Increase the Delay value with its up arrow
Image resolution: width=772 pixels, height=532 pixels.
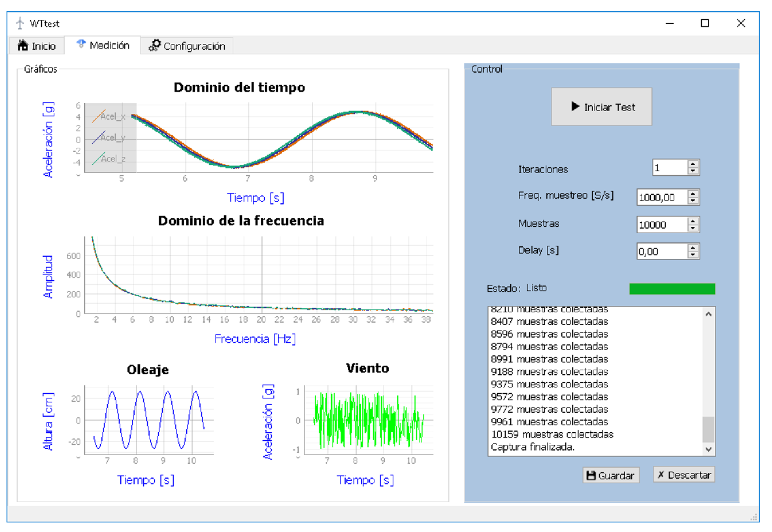click(x=693, y=248)
